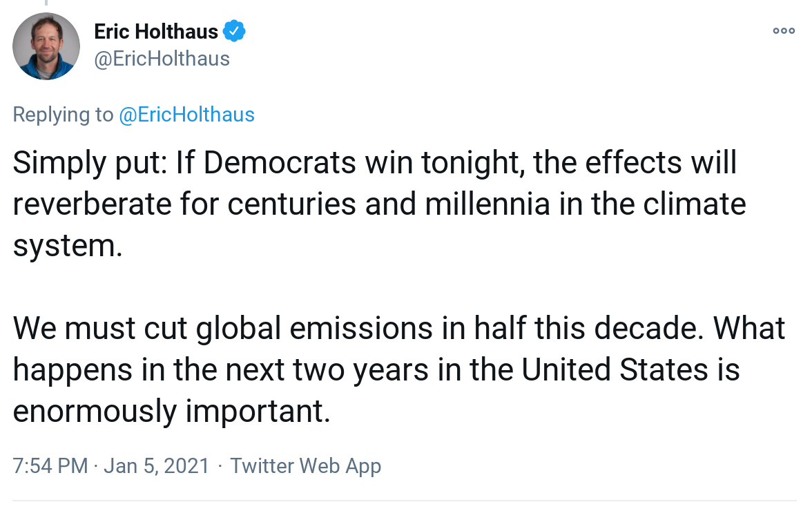Click the "Replying to" label text
Viewport: 812px width, 511px height.
pyautogui.click(x=63, y=115)
